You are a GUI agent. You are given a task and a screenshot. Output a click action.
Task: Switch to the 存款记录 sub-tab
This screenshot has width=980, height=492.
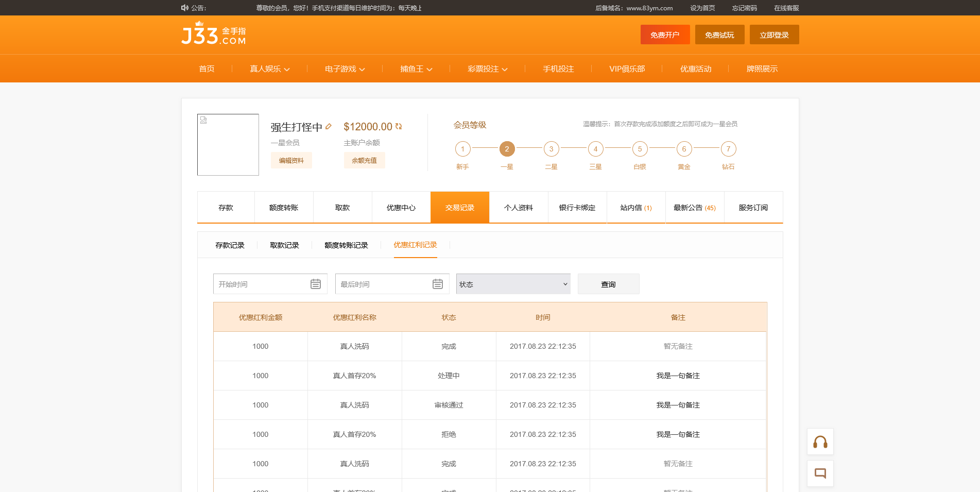(x=230, y=245)
